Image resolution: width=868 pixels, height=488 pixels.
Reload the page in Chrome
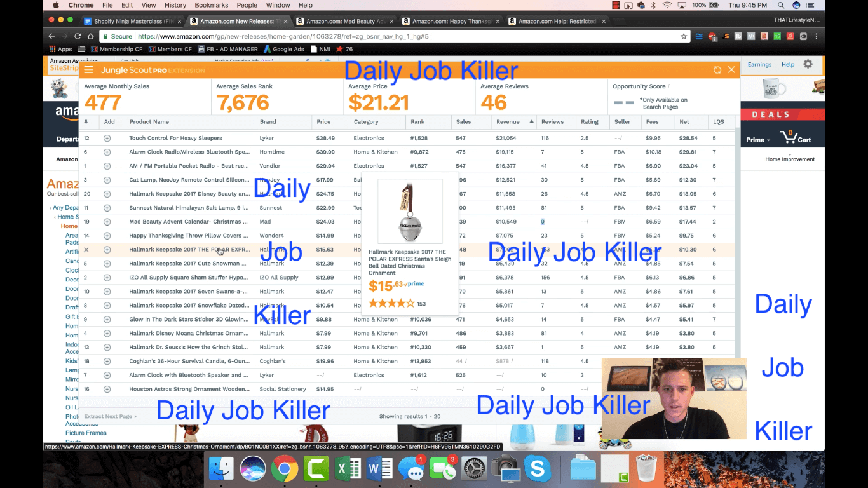78,36
